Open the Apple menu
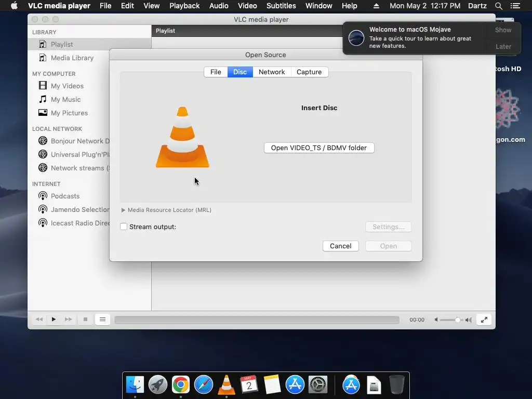532x399 pixels. (x=14, y=6)
